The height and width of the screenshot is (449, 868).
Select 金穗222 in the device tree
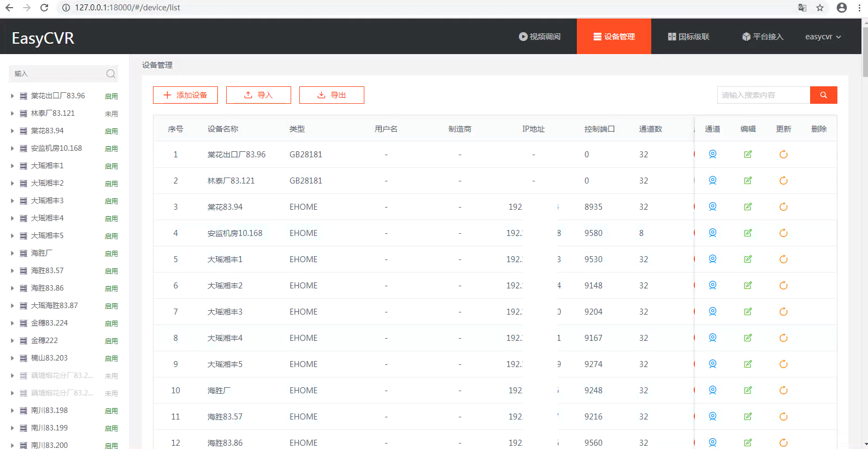pyautogui.click(x=44, y=340)
